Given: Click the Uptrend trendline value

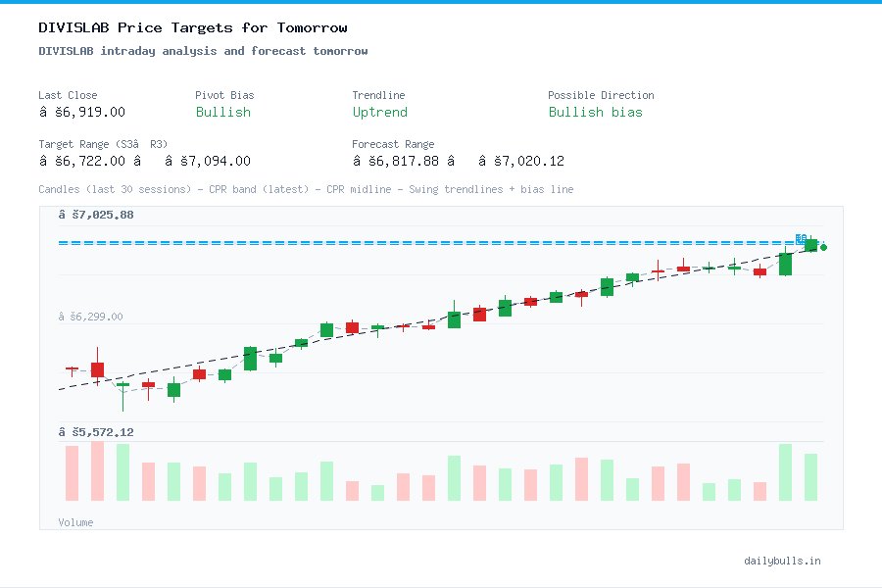Looking at the screenshot, I should pyautogui.click(x=379, y=112).
